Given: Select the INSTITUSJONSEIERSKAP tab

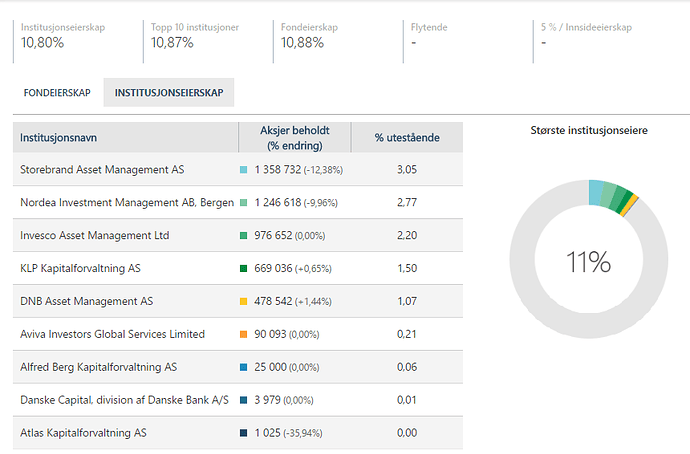Looking at the screenshot, I should pos(169,93).
